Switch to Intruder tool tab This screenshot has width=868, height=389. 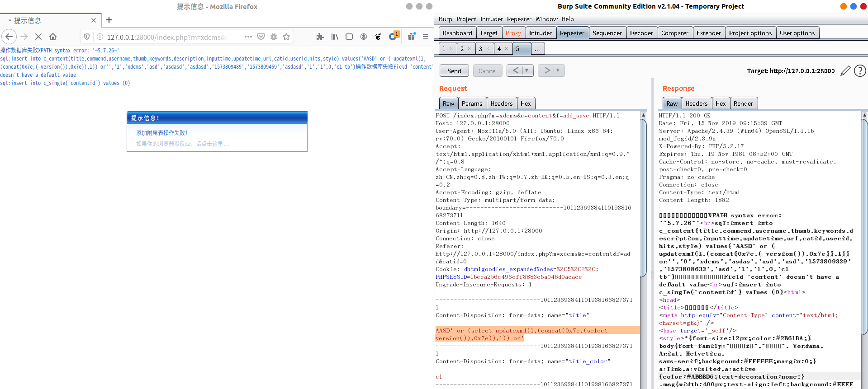coord(540,33)
